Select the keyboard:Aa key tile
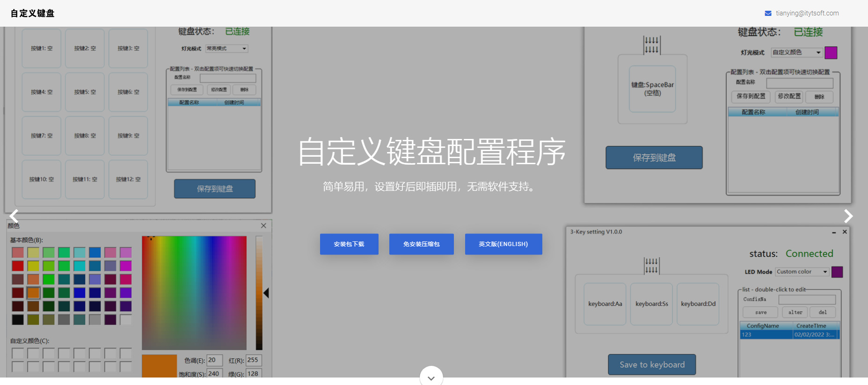The image size is (868, 385). 605,304
